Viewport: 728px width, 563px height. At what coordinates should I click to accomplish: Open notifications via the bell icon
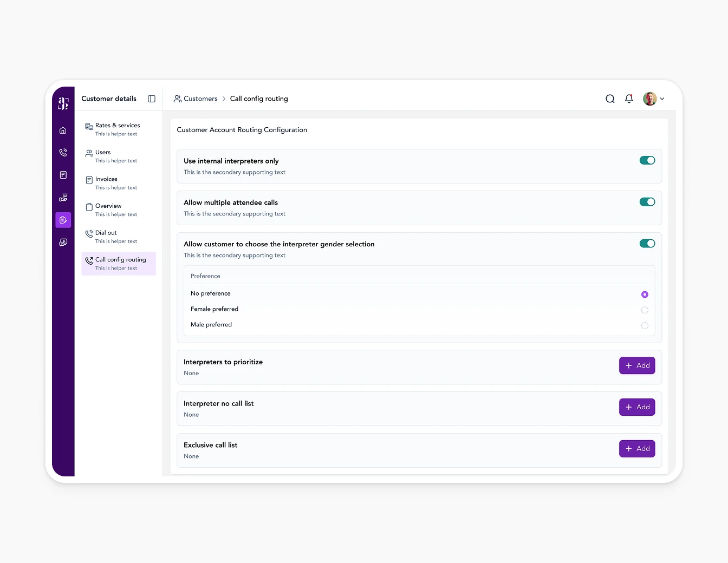(x=628, y=99)
